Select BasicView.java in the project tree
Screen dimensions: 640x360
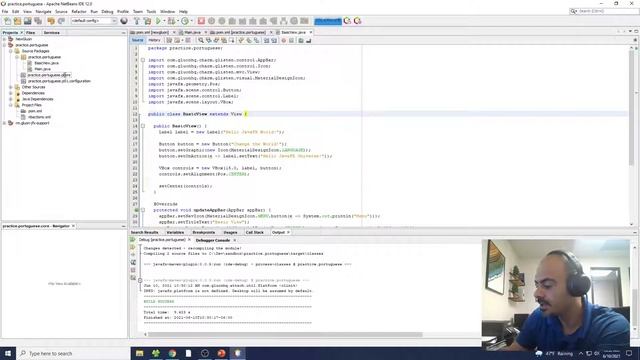(46, 63)
